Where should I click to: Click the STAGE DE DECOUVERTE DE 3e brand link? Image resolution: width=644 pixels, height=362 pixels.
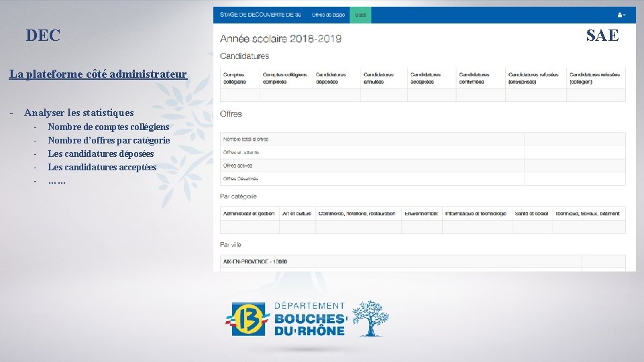[260, 15]
